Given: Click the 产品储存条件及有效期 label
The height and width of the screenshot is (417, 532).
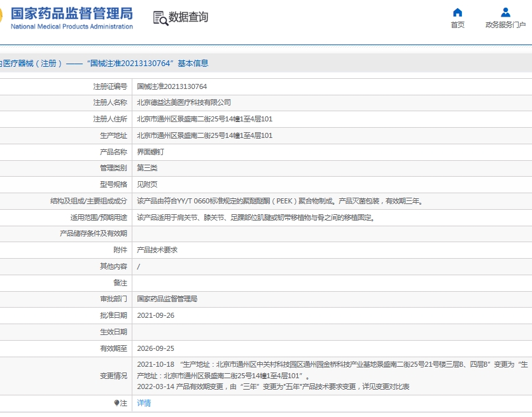Looking at the screenshot, I should click(x=94, y=233).
